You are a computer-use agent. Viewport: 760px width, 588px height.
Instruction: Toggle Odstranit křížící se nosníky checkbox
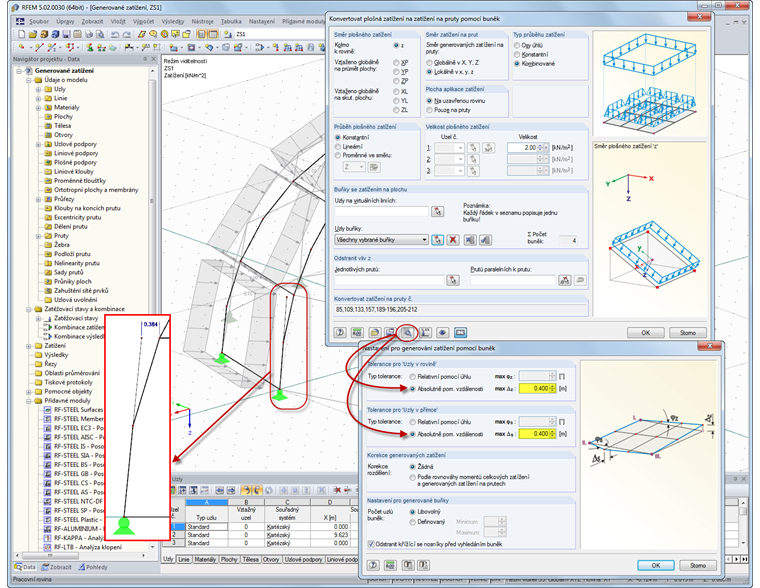371,544
